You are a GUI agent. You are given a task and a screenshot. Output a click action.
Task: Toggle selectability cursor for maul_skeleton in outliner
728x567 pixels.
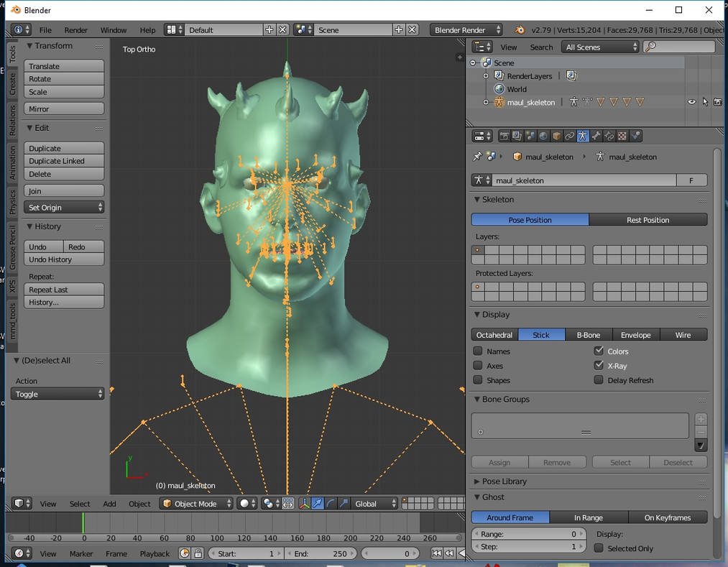tap(705, 102)
